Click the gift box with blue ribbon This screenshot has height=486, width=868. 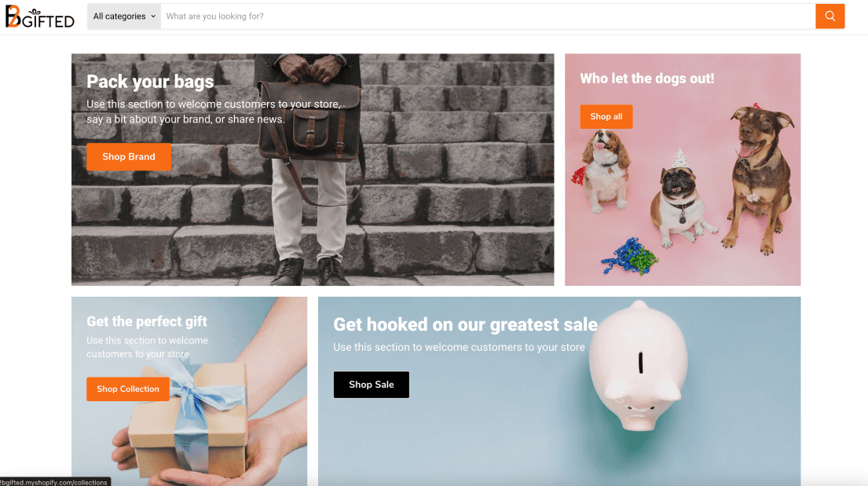tap(189, 416)
